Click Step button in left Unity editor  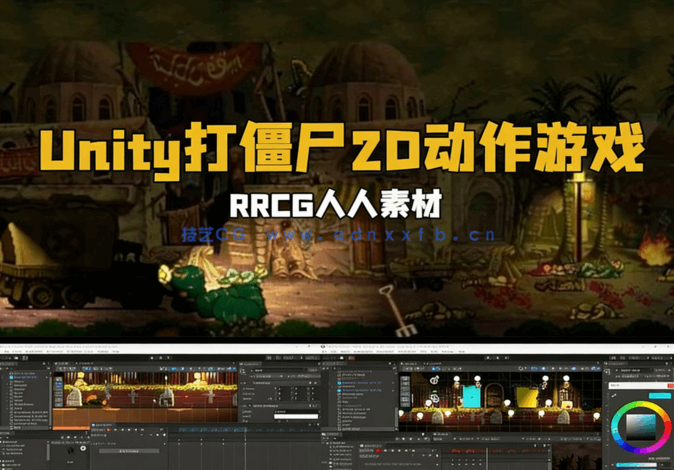tap(168, 358)
